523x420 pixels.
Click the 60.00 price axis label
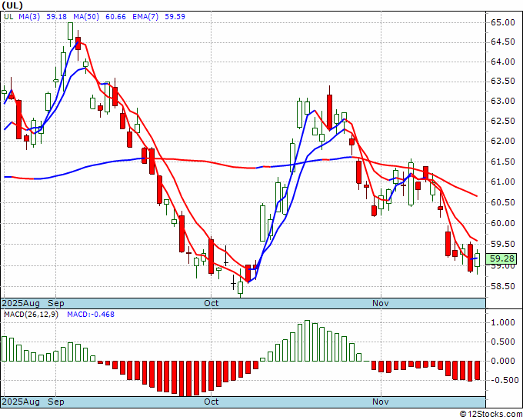[x=503, y=224]
